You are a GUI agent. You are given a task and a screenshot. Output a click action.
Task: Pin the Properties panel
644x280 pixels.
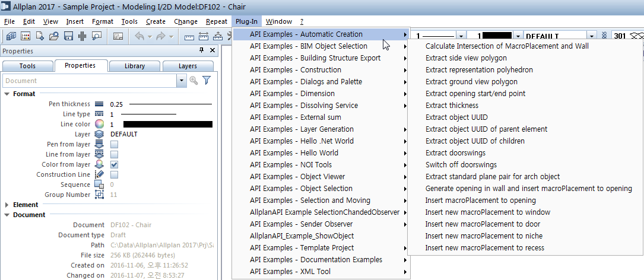click(x=201, y=50)
